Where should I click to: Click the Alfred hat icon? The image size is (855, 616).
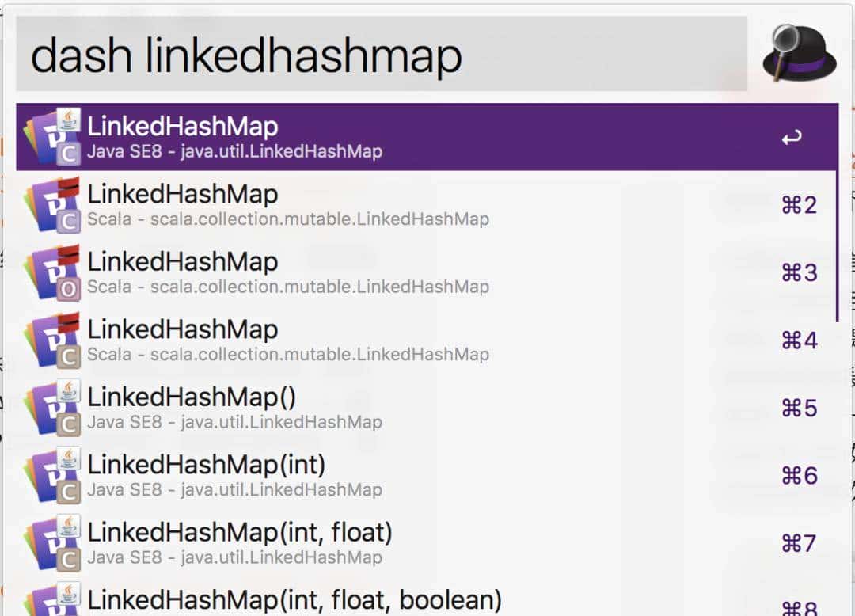[x=799, y=53]
